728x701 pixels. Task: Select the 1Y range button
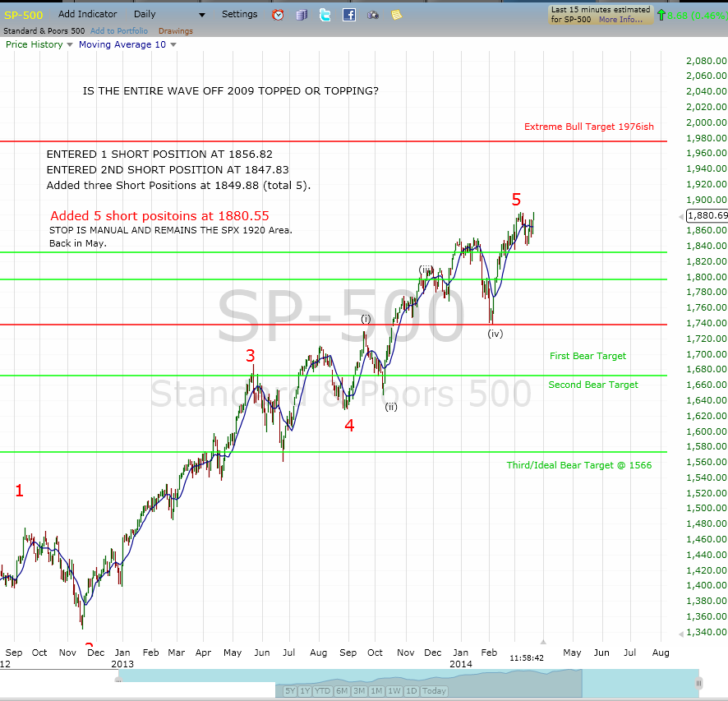point(305,691)
